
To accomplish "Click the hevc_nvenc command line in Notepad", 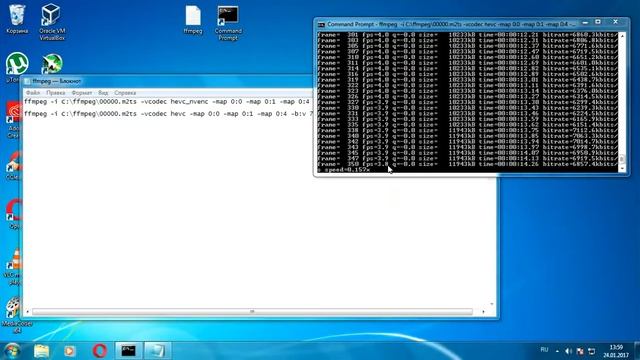I will point(167,102).
